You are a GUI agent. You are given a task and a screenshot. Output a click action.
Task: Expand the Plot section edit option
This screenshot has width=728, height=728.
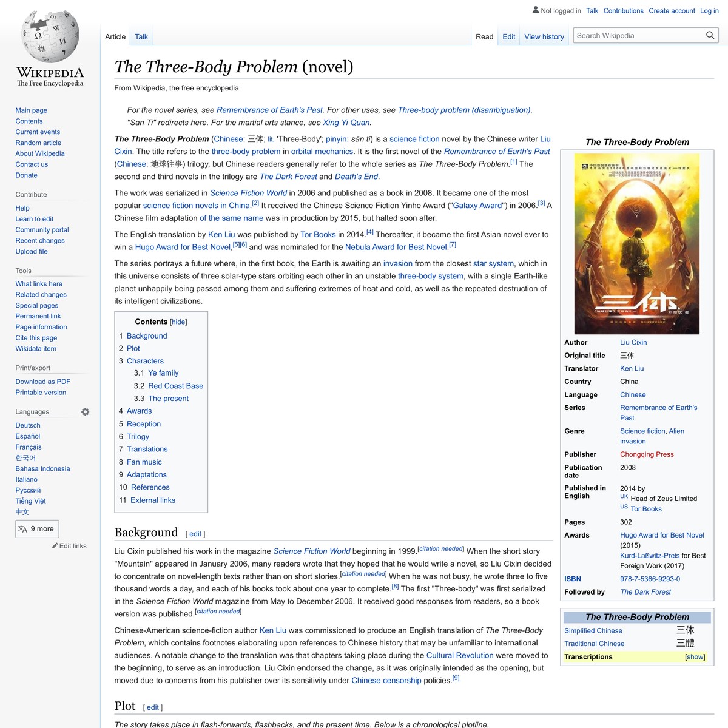click(152, 707)
